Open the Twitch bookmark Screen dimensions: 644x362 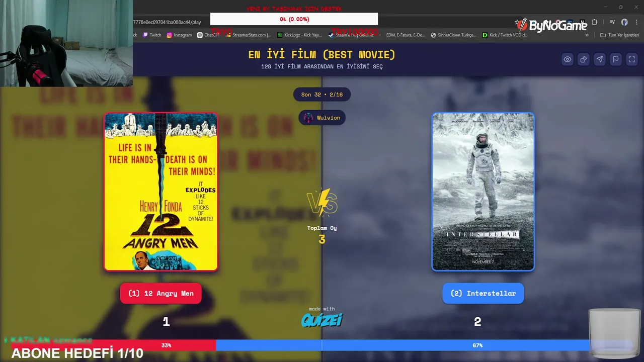click(152, 35)
